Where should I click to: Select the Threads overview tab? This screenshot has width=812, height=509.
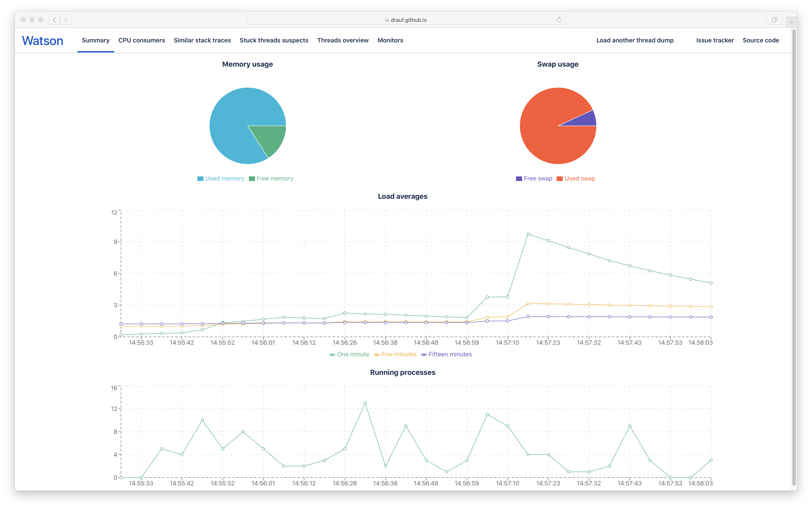[x=343, y=40]
